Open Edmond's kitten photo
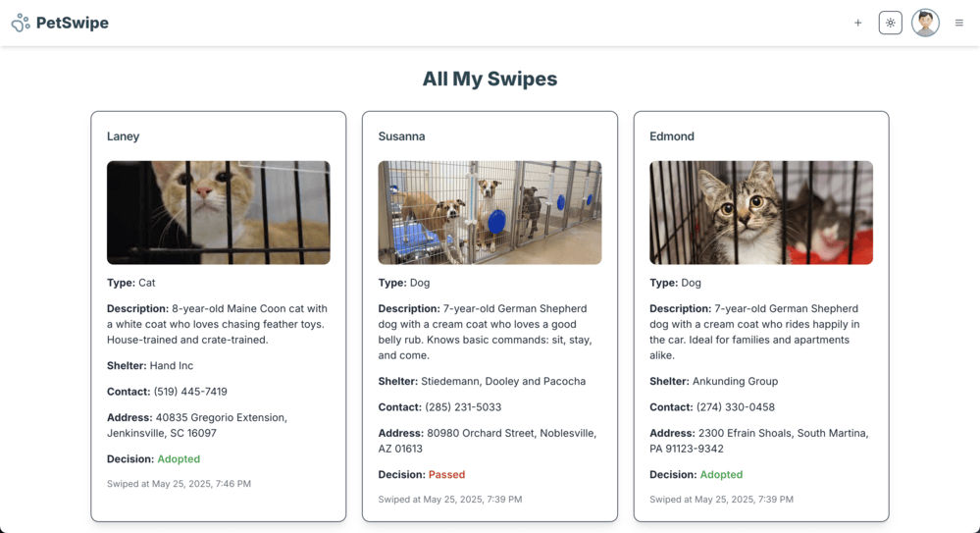This screenshot has width=980, height=533. click(x=761, y=213)
